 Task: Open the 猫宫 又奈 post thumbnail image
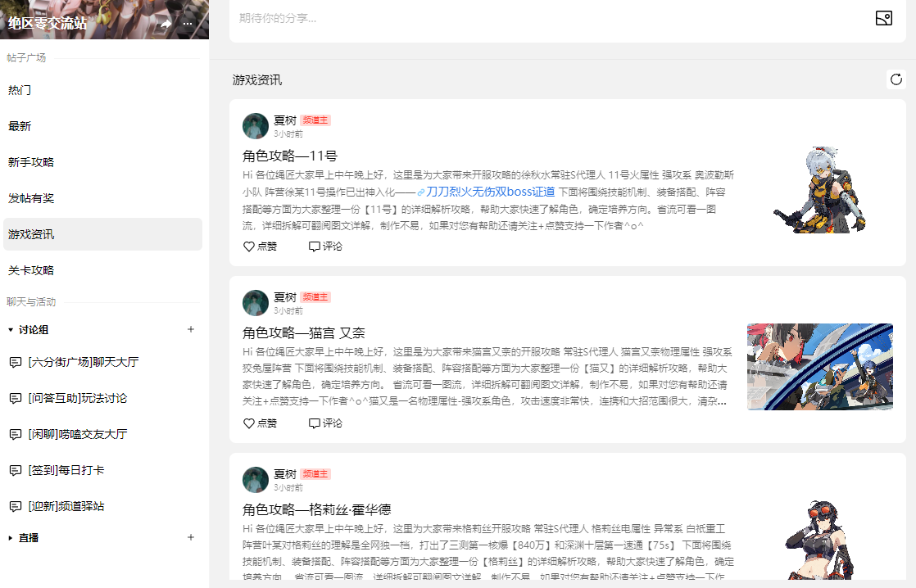coord(819,367)
